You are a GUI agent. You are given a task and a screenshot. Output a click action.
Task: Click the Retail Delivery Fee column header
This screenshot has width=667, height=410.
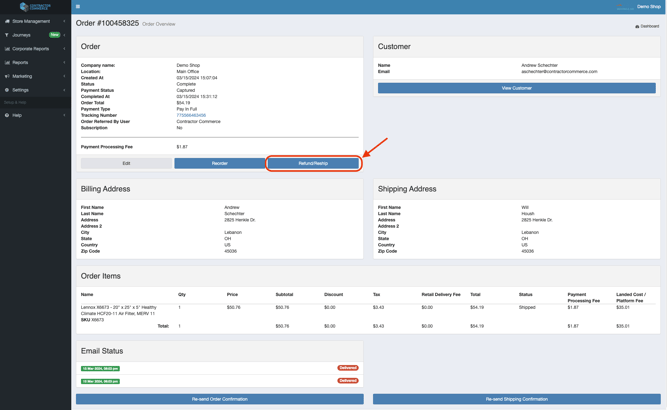[x=441, y=294]
